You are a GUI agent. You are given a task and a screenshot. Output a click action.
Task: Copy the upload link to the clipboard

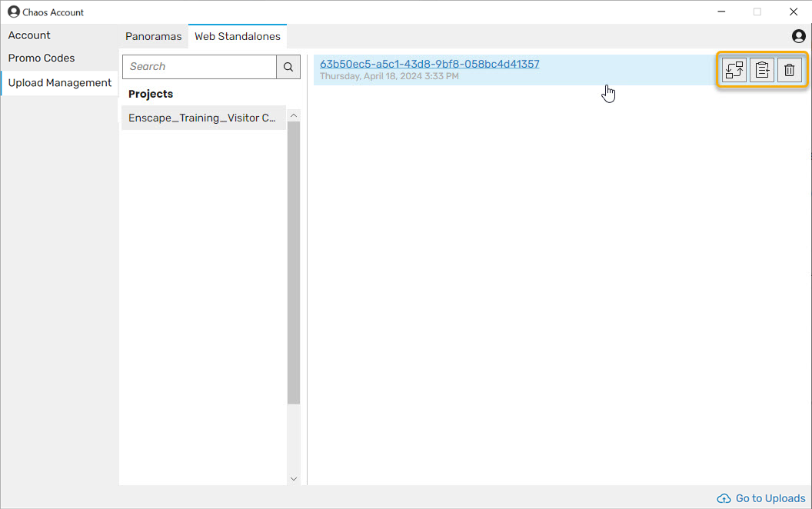point(762,69)
